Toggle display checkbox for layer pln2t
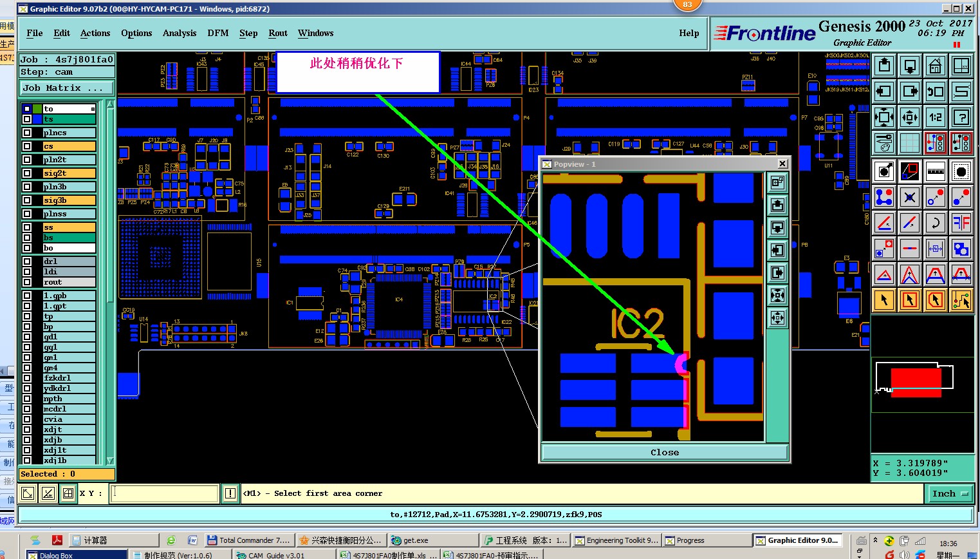The height and width of the screenshot is (559, 980). (x=27, y=160)
